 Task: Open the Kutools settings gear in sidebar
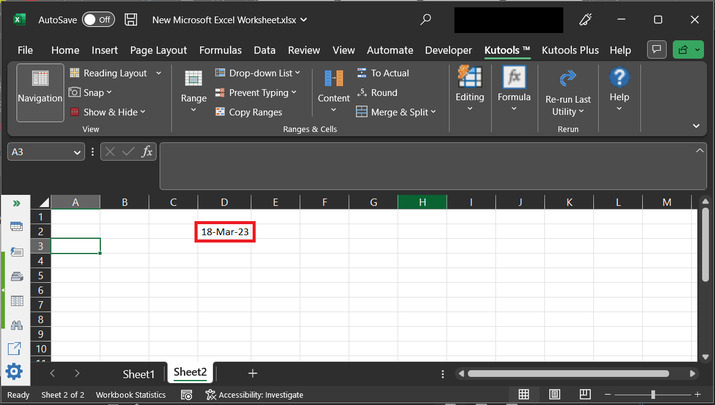(15, 372)
